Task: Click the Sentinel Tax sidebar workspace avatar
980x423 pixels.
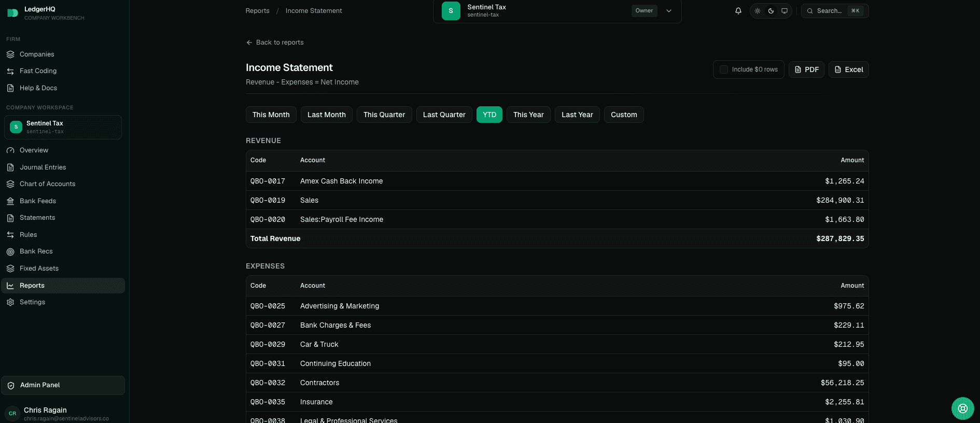Action: point(16,127)
